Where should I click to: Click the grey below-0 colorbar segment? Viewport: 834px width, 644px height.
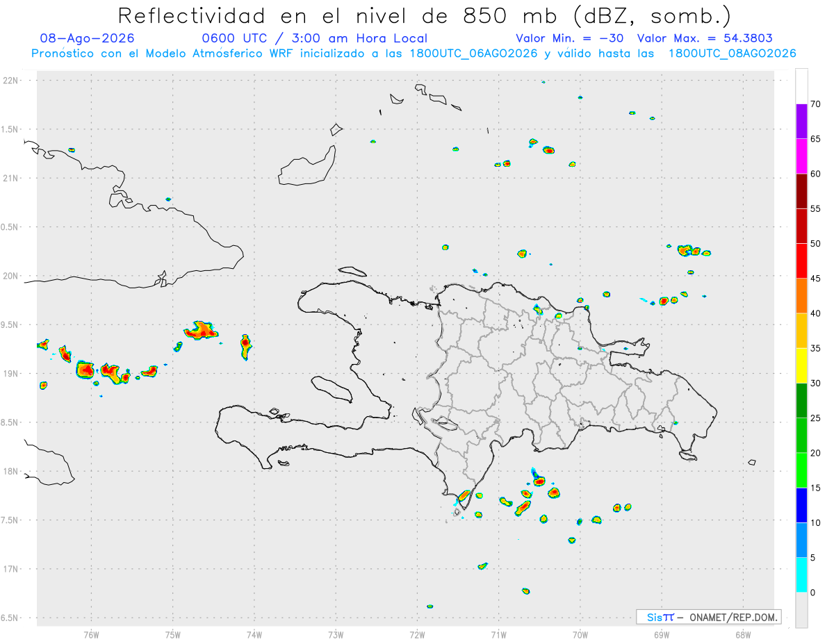(801, 610)
